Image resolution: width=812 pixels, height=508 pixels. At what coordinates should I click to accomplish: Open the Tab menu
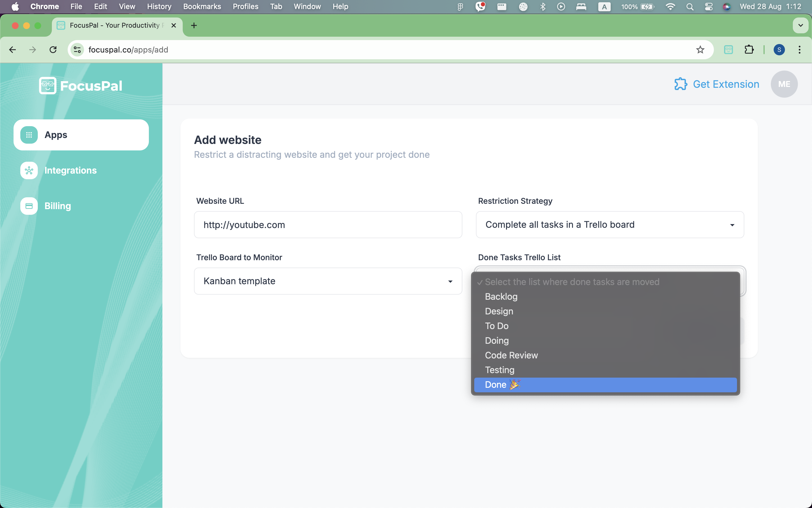click(276, 6)
